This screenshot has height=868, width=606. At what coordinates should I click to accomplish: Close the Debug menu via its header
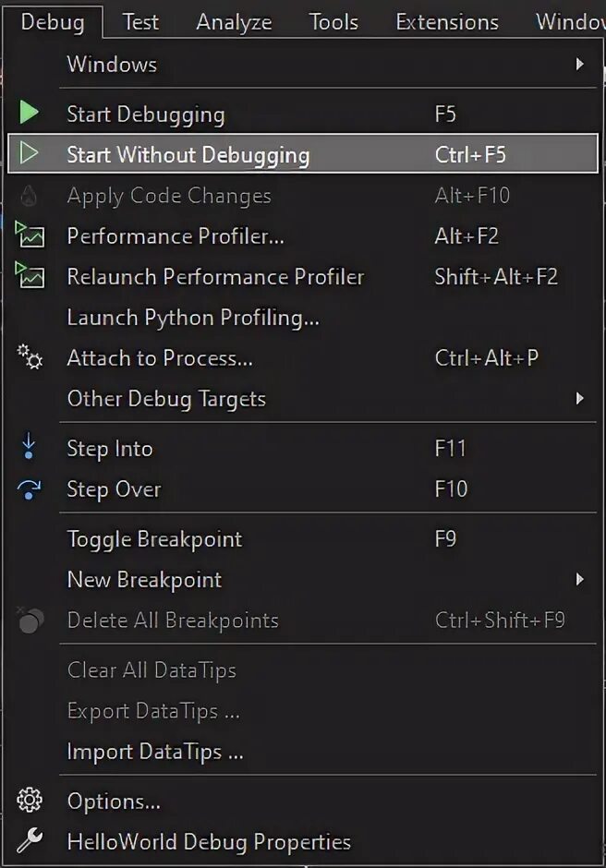pyautogui.click(x=52, y=22)
